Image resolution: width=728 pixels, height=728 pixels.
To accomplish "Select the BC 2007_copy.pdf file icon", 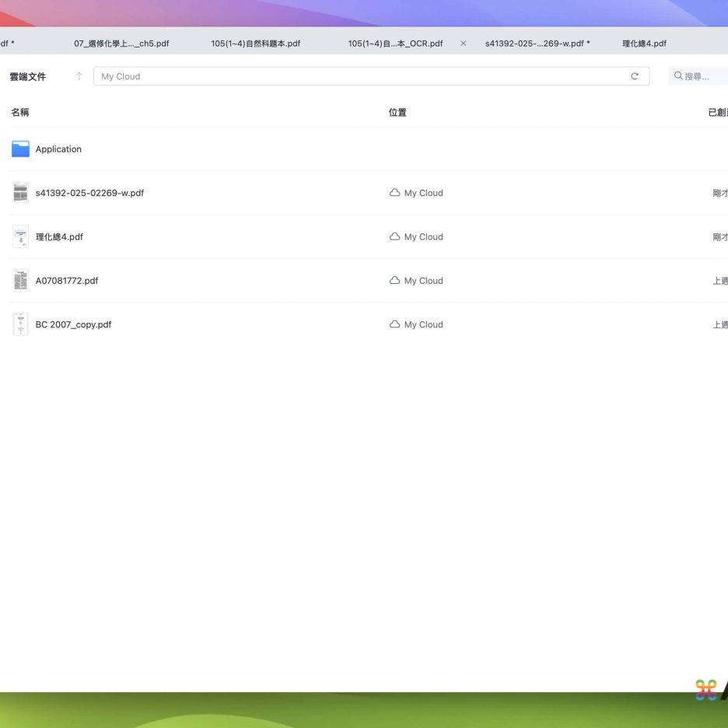I will 20,325.
